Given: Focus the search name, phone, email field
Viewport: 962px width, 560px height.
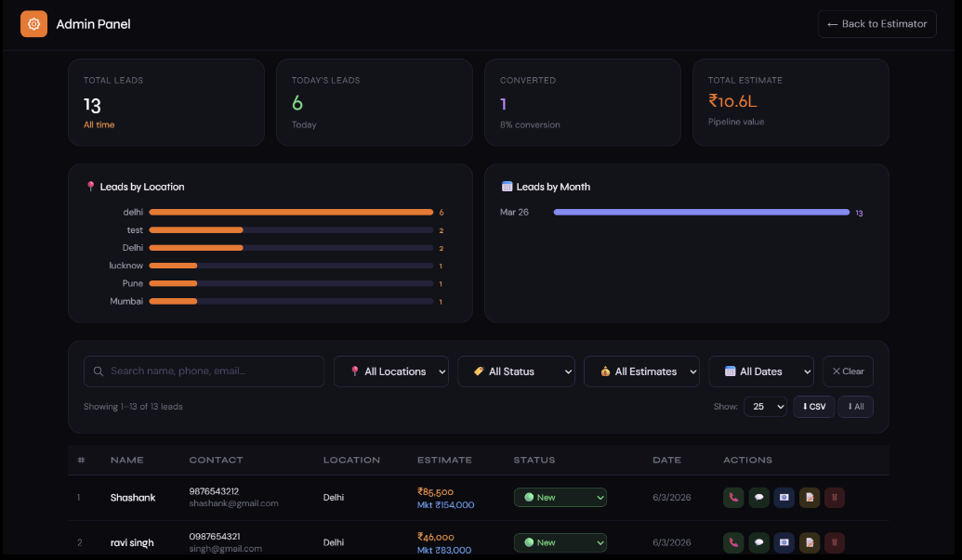Looking at the screenshot, I should click(x=204, y=371).
